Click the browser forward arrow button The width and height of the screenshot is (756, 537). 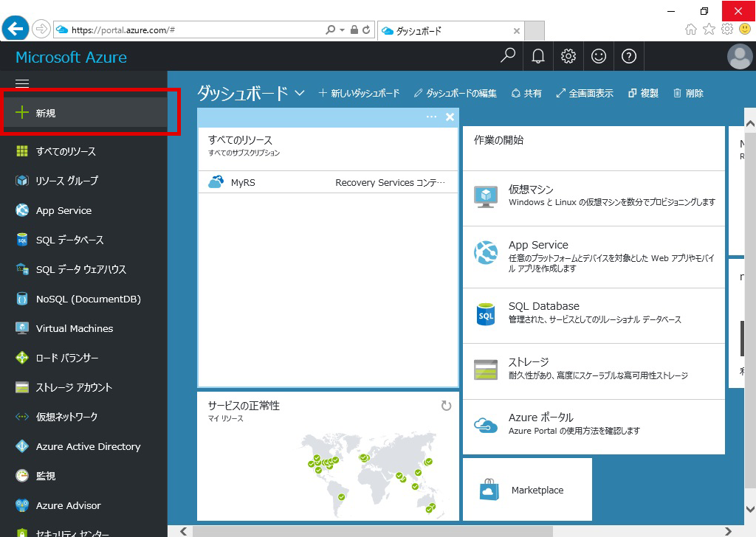[x=41, y=30]
